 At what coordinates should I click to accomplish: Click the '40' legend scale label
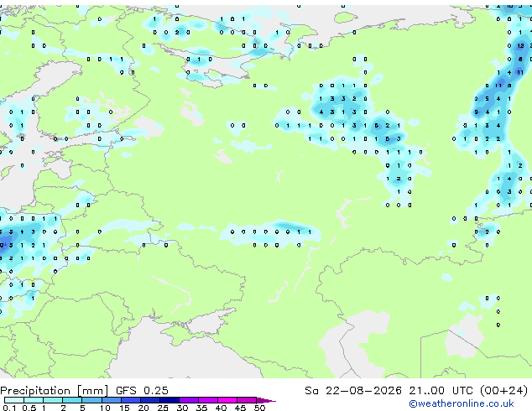222,408
